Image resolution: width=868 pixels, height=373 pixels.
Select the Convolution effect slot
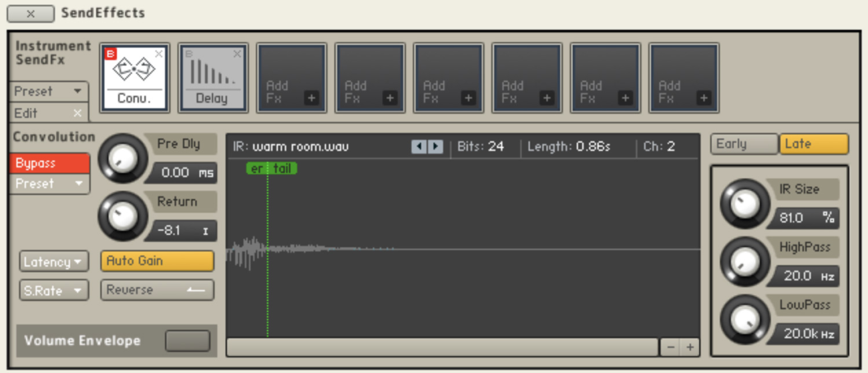134,75
